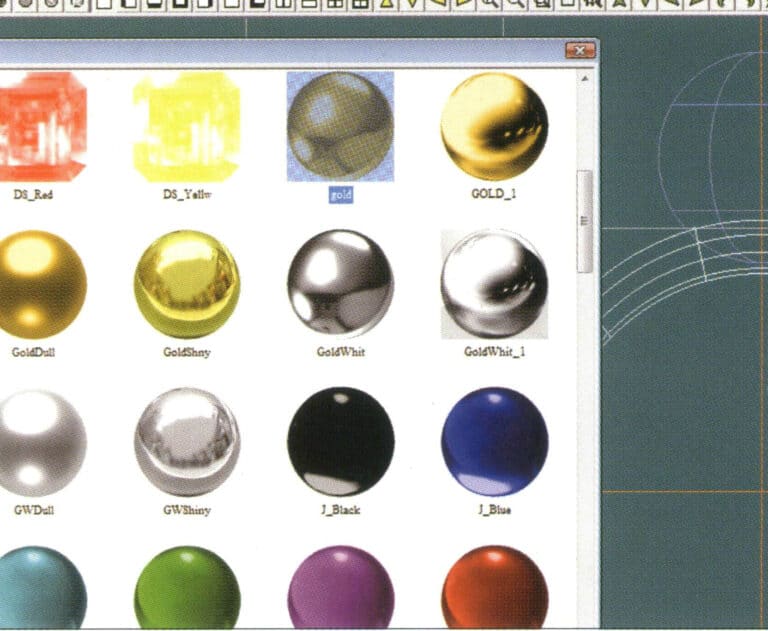Choose the GOLD_1 material sphere
768x631 pixels.
pyautogui.click(x=494, y=126)
